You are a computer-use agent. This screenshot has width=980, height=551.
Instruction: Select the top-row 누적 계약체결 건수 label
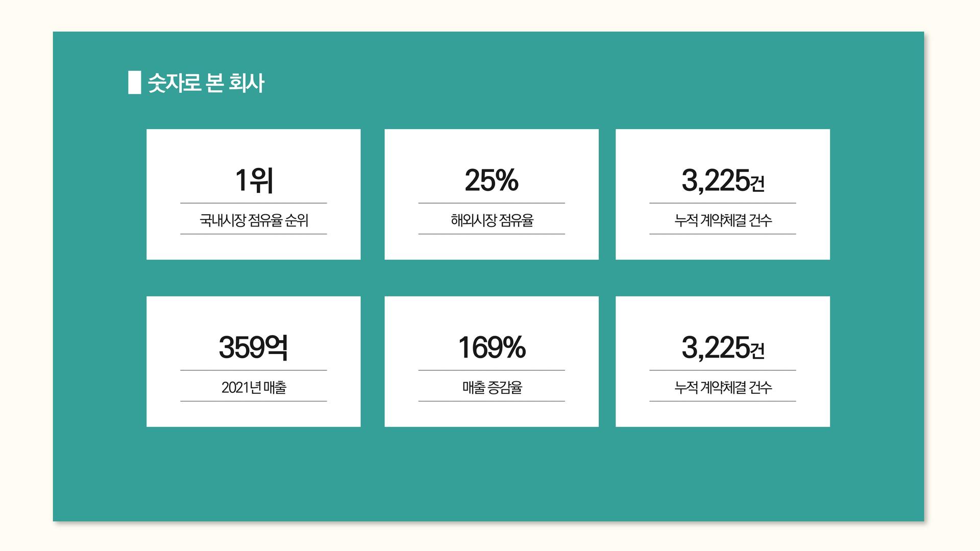[723, 220]
